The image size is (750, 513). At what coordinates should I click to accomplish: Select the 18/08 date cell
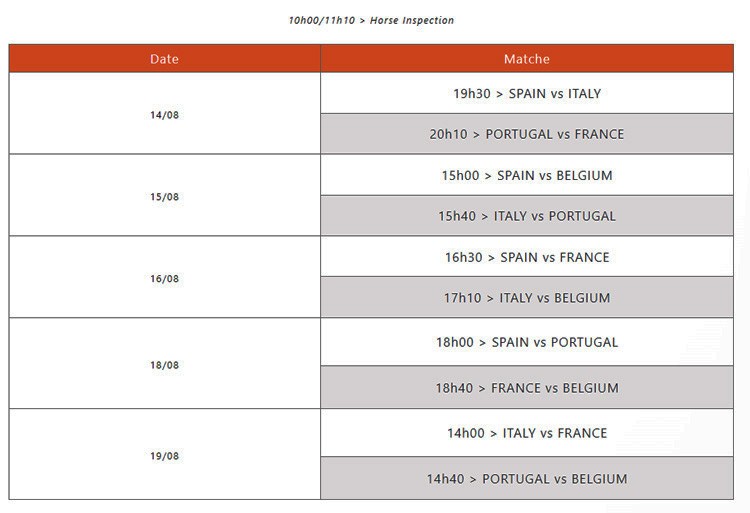pyautogui.click(x=164, y=365)
